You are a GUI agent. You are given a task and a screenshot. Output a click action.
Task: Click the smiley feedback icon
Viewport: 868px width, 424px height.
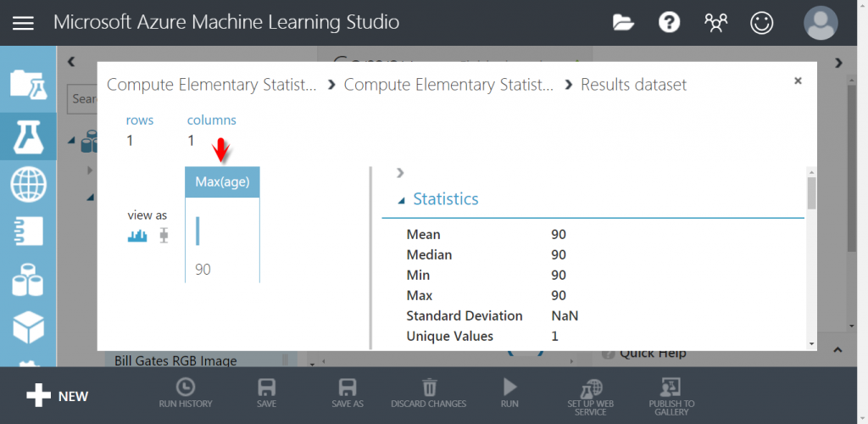coord(761,23)
